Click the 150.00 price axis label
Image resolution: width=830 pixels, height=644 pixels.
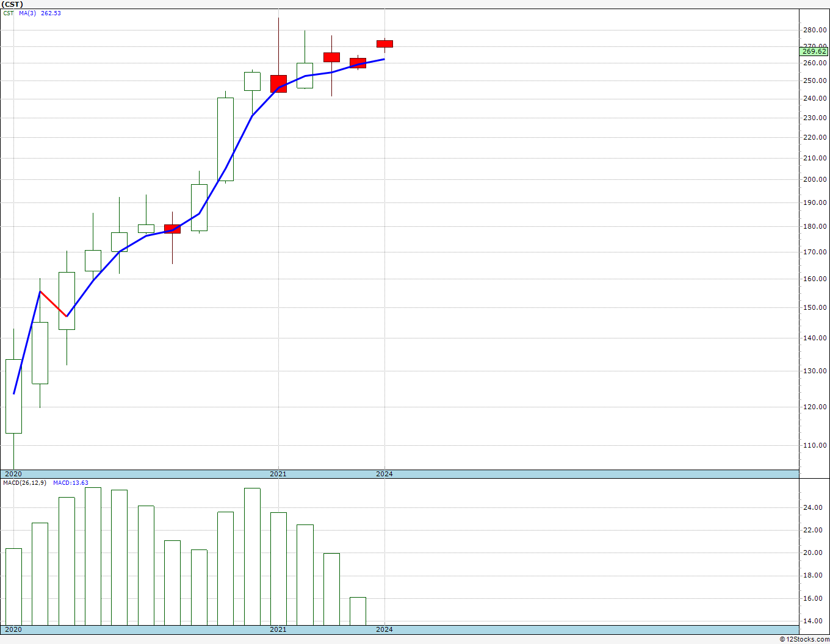tap(815, 307)
